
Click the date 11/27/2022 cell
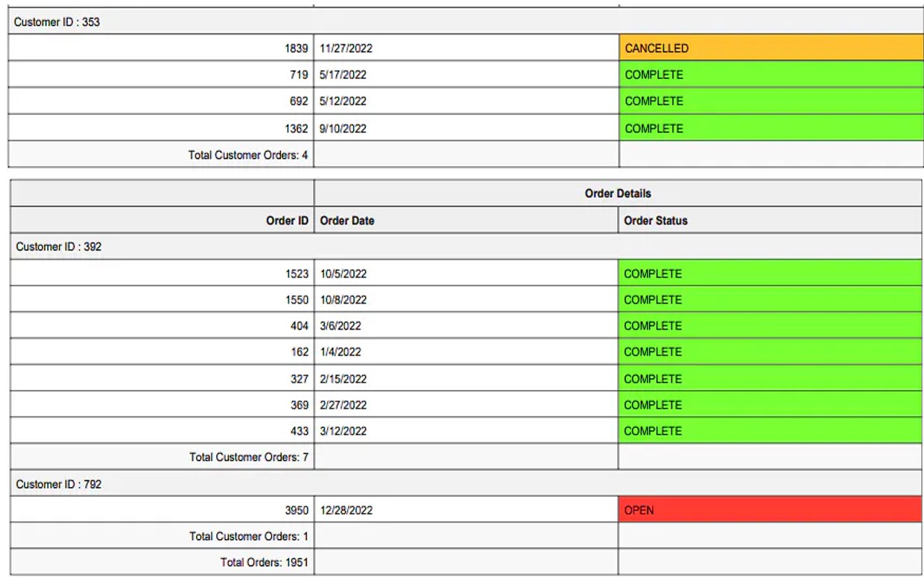point(350,48)
